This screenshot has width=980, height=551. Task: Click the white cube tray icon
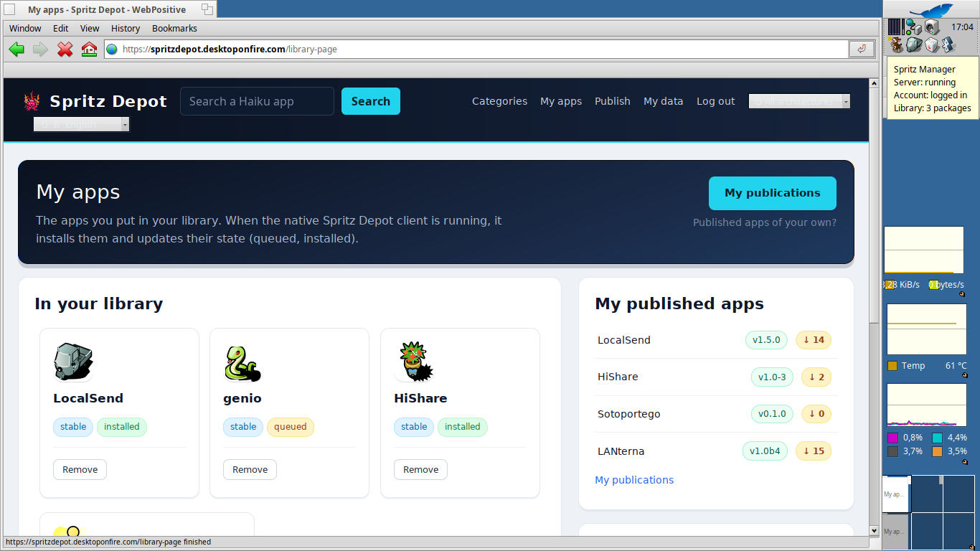point(931,44)
